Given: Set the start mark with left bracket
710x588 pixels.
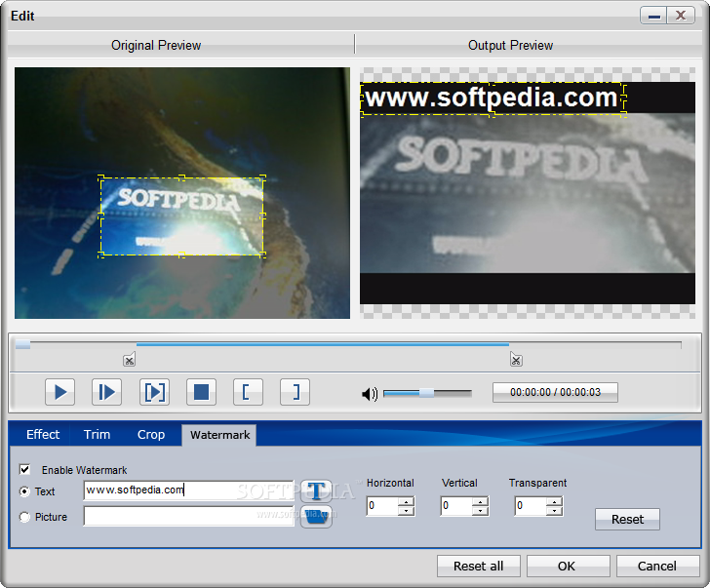Looking at the screenshot, I should tap(248, 392).
